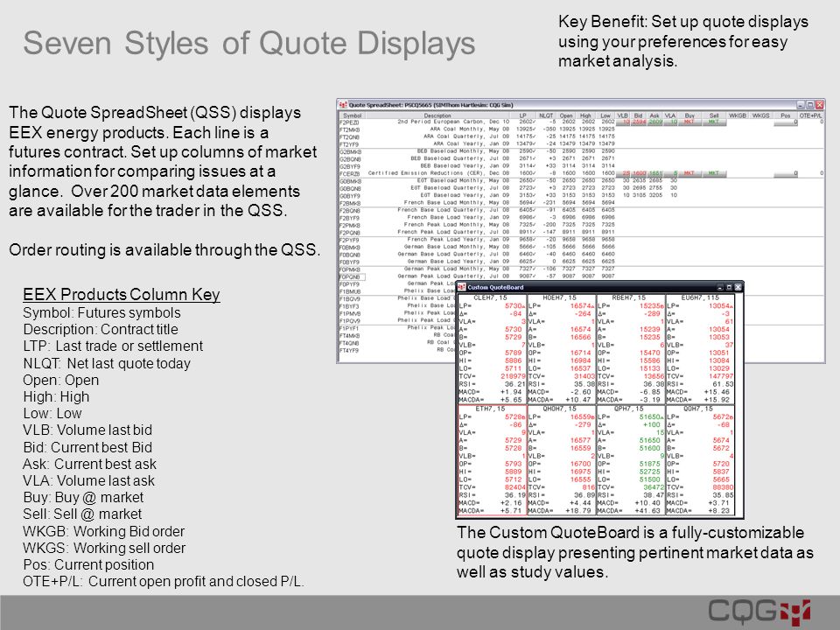This screenshot has width=840, height=630.
Task: Click the Description column header
Action: pyautogui.click(x=437, y=115)
